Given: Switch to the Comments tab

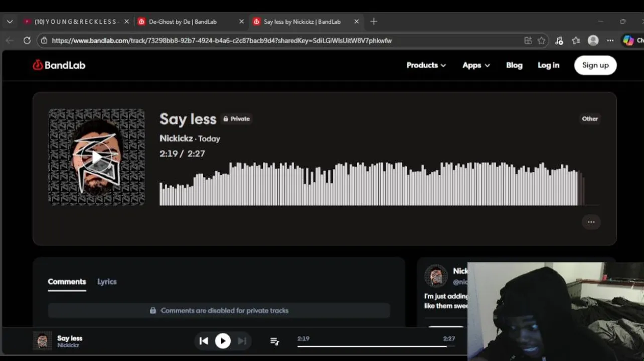Looking at the screenshot, I should (x=67, y=282).
